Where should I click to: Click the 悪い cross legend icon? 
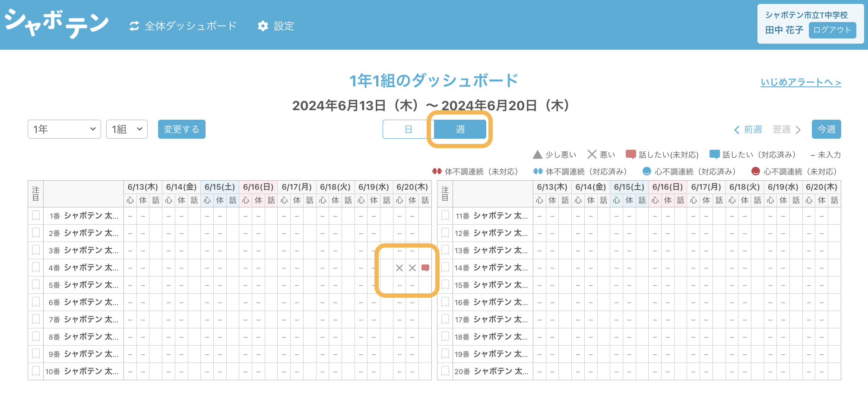pyautogui.click(x=592, y=154)
